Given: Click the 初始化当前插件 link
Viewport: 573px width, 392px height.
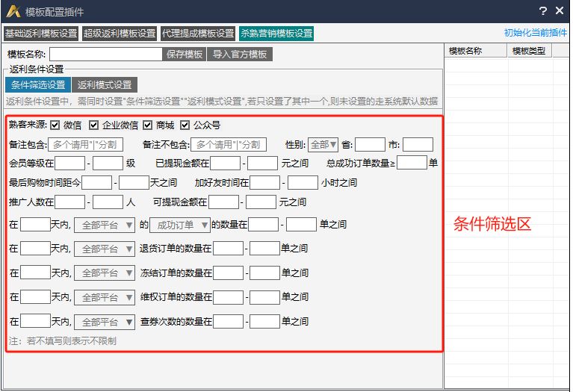Looking at the screenshot, I should click(536, 33).
